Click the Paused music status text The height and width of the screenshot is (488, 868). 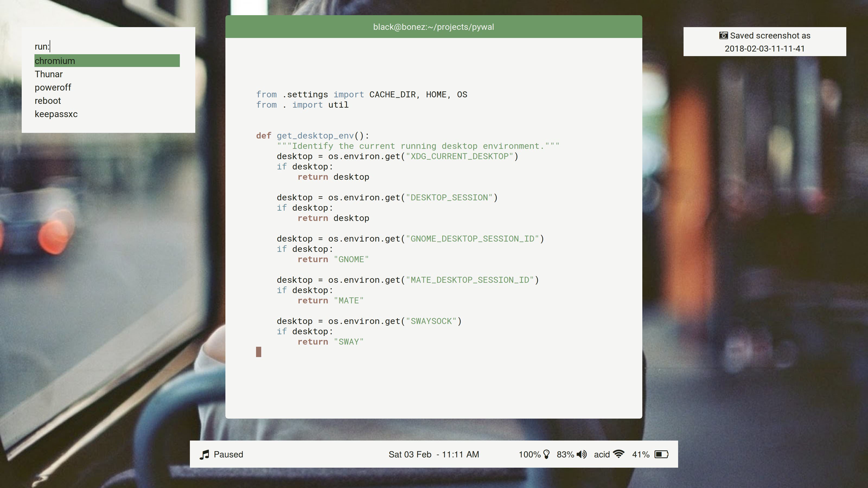(228, 454)
